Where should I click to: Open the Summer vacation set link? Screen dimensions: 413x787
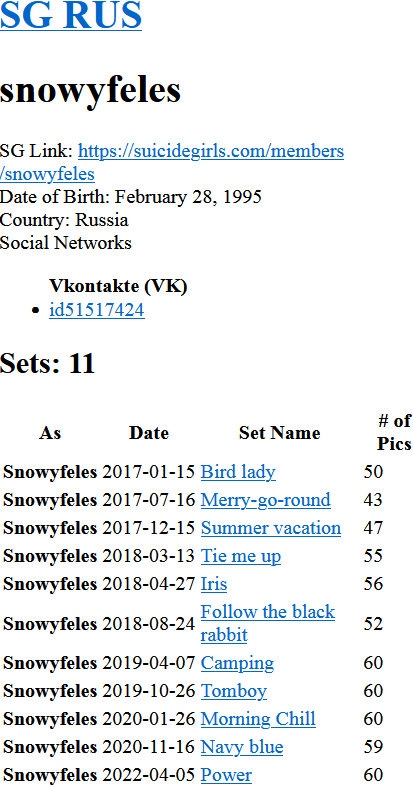271,528
